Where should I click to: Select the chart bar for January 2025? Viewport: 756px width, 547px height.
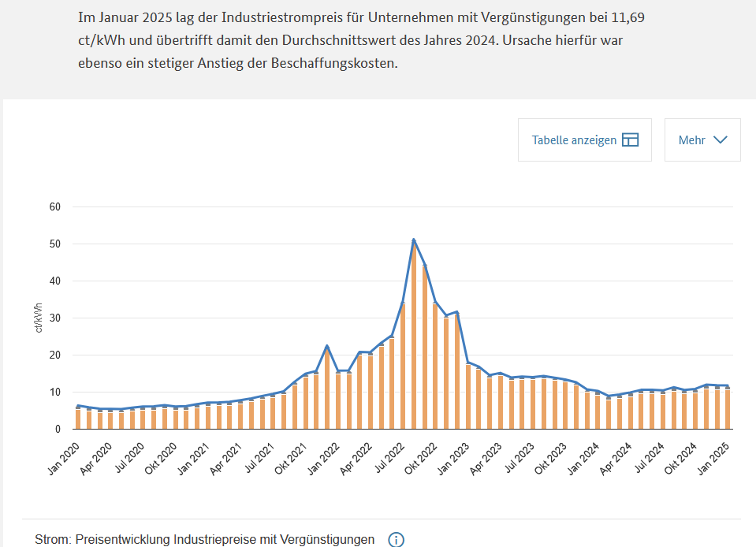point(728,407)
